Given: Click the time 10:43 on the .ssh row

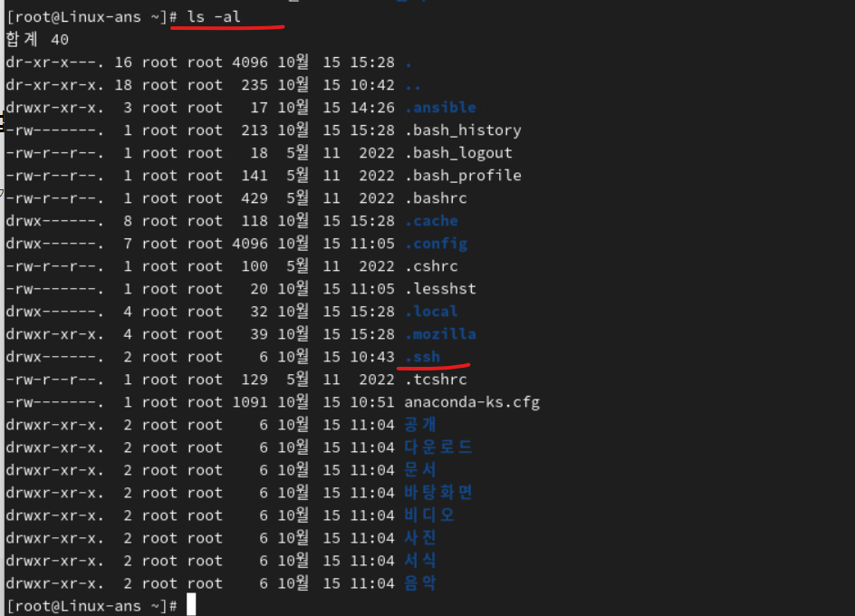Looking at the screenshot, I should (x=372, y=357).
